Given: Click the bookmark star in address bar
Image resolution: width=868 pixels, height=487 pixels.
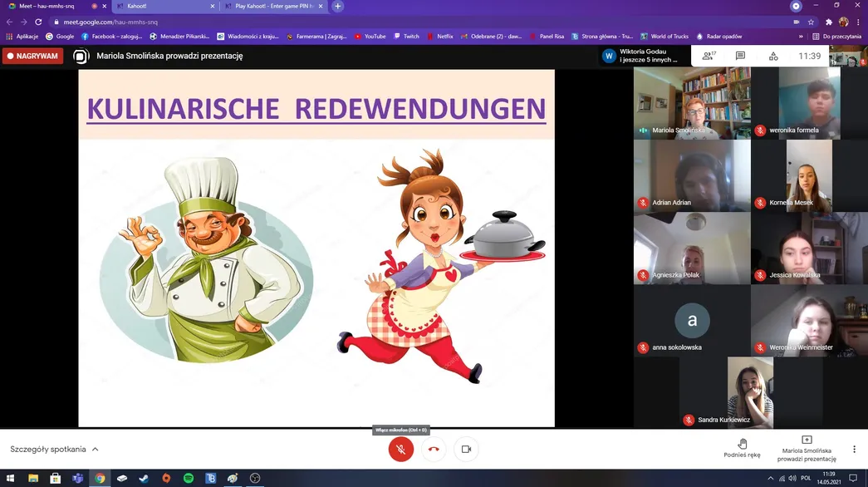Looking at the screenshot, I should pyautogui.click(x=811, y=22).
